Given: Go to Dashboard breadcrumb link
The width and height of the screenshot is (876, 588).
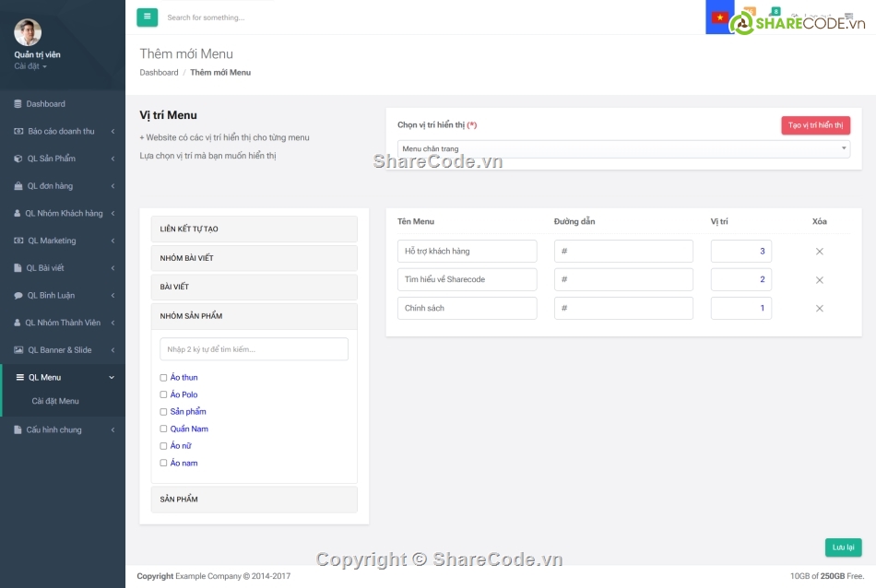Looking at the screenshot, I should click(x=159, y=73).
